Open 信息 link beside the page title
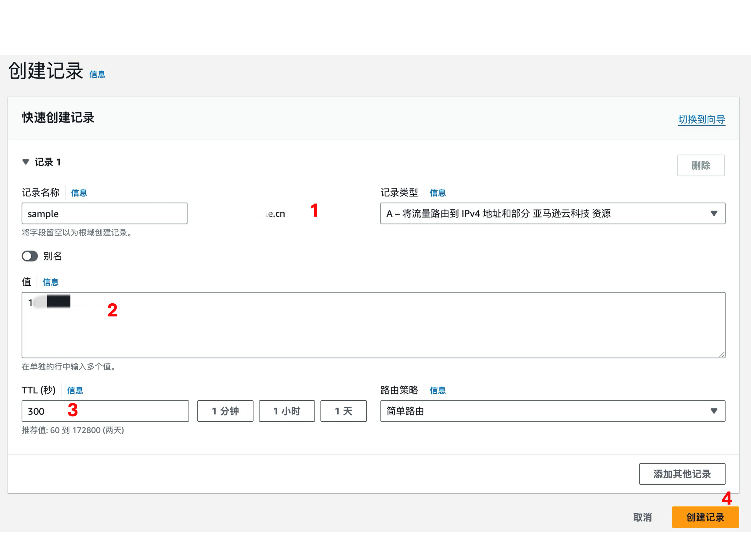 coord(97,75)
